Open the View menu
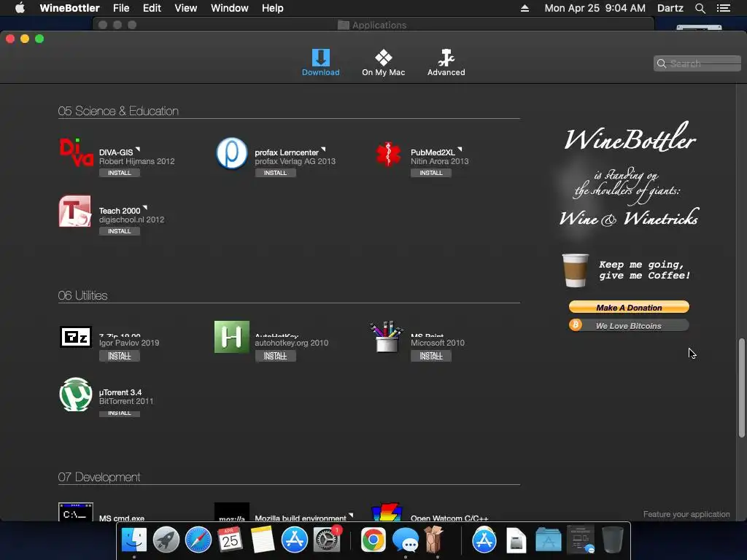 [186, 8]
